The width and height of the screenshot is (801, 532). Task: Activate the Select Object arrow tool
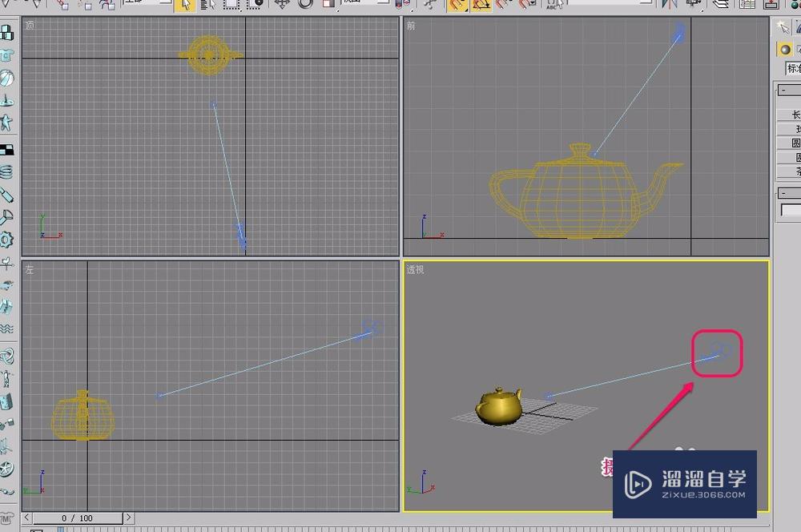(184, 5)
